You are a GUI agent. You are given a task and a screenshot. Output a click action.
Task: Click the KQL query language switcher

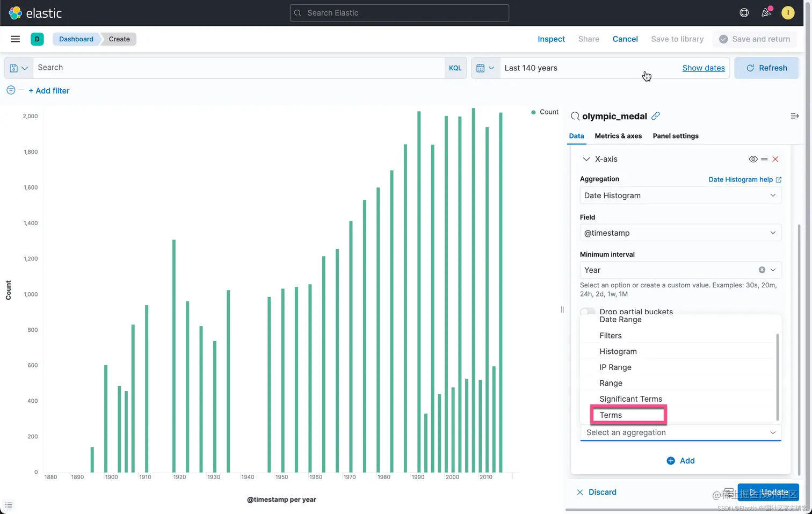[455, 68]
